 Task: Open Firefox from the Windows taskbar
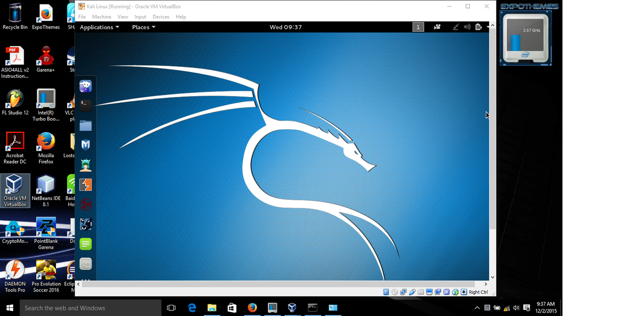tap(252, 307)
